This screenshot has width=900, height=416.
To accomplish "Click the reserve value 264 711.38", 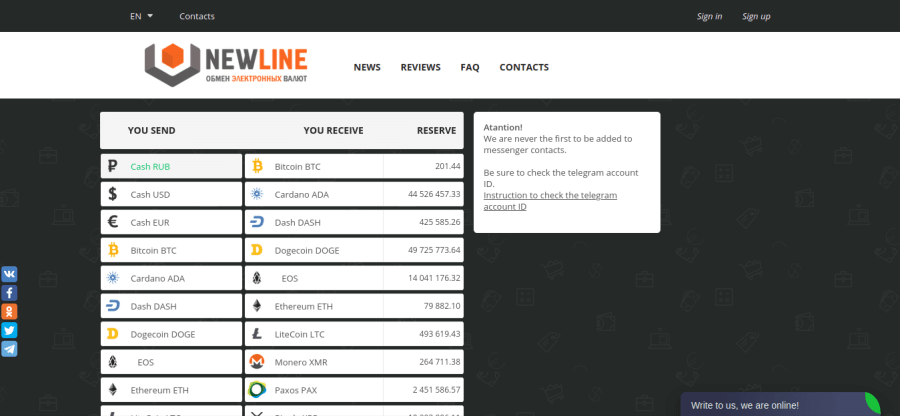I will (x=440, y=362).
